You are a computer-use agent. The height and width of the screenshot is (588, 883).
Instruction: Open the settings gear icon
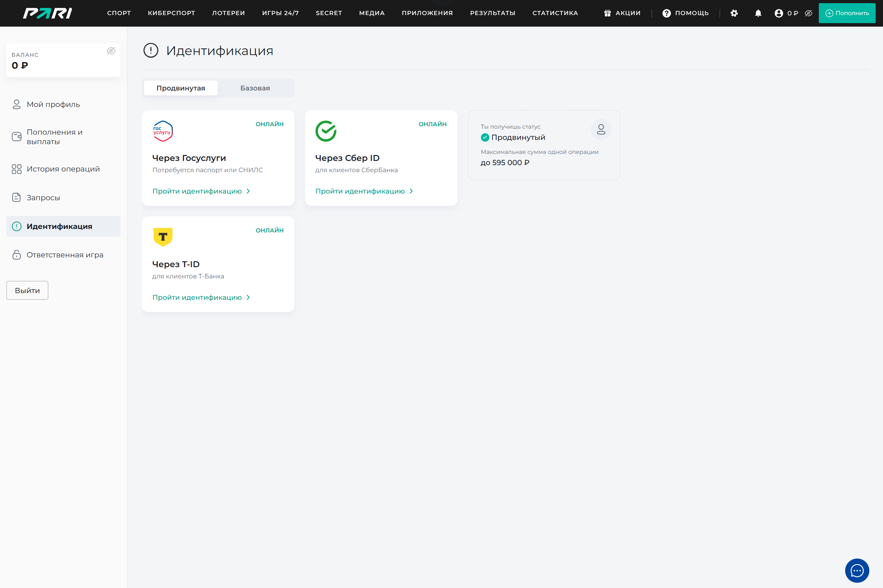tap(734, 13)
